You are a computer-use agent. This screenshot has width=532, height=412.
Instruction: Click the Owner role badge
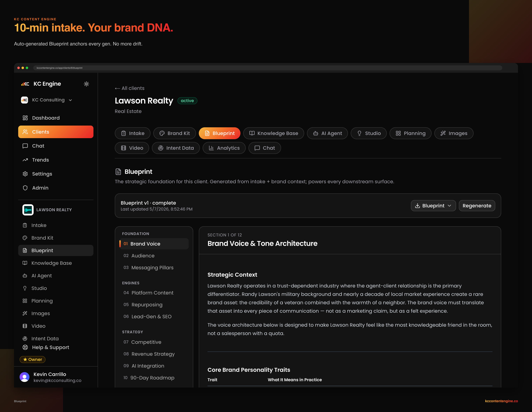point(32,359)
